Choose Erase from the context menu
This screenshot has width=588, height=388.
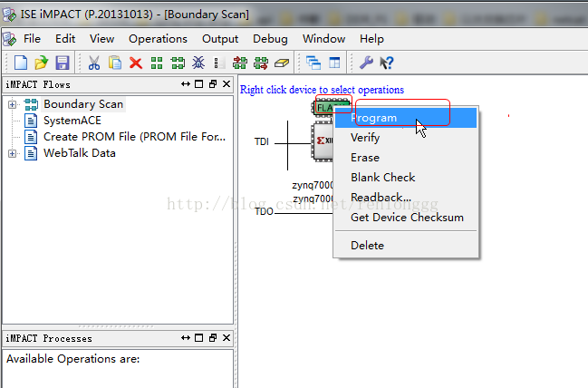click(406, 158)
